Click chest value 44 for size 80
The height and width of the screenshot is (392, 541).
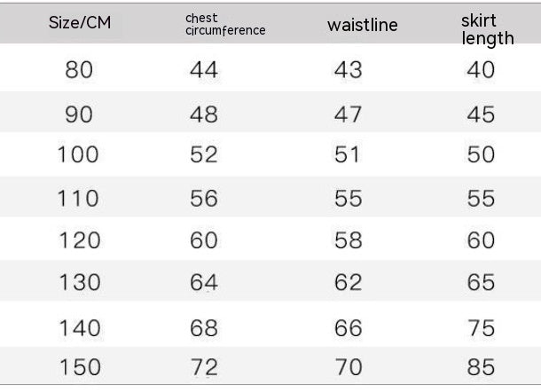203,70
